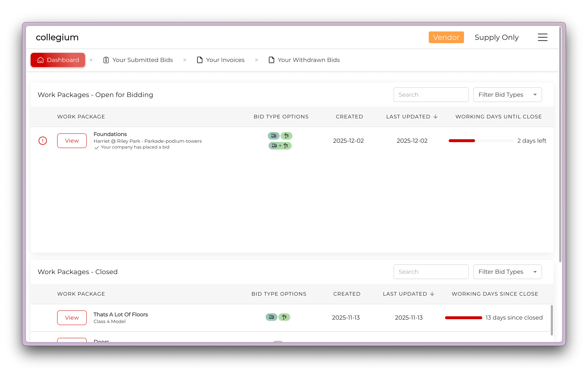Open the hamburger menu icon

click(x=542, y=37)
